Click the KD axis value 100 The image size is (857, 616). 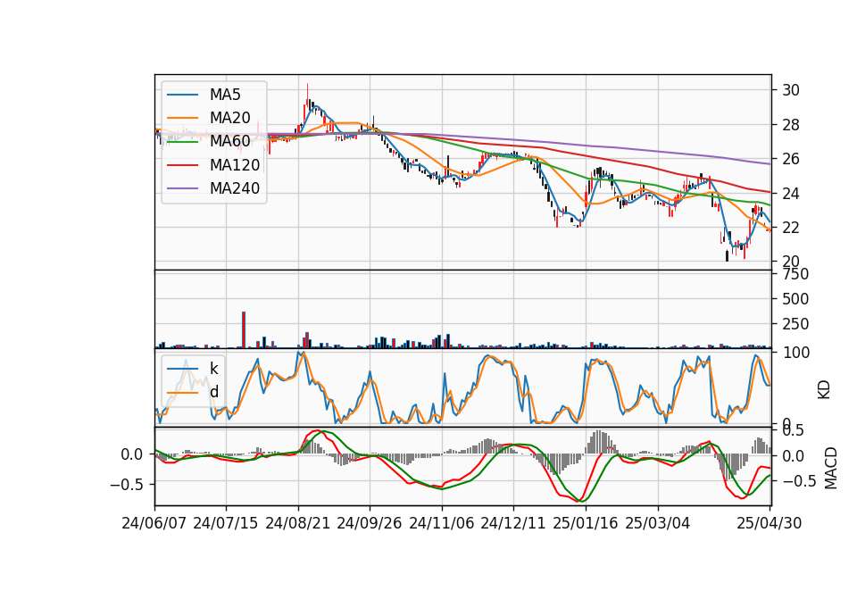795,353
